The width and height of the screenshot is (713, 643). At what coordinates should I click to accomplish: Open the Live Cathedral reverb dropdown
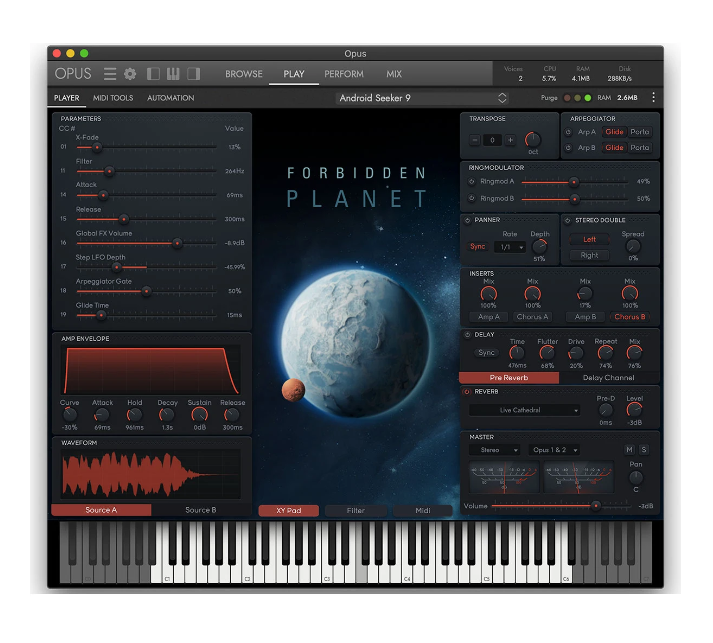point(525,410)
